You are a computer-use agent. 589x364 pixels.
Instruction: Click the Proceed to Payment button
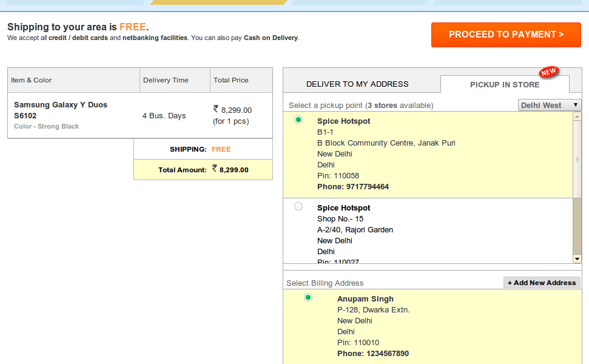tap(506, 35)
